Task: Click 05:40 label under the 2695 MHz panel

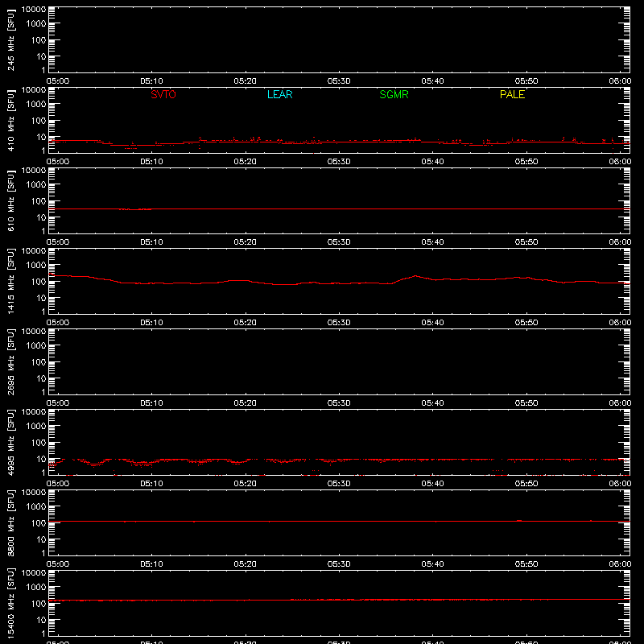Action: [x=432, y=403]
